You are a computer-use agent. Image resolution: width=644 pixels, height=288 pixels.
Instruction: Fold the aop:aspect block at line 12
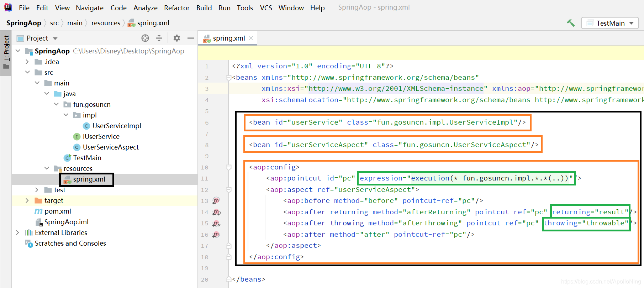point(229,190)
